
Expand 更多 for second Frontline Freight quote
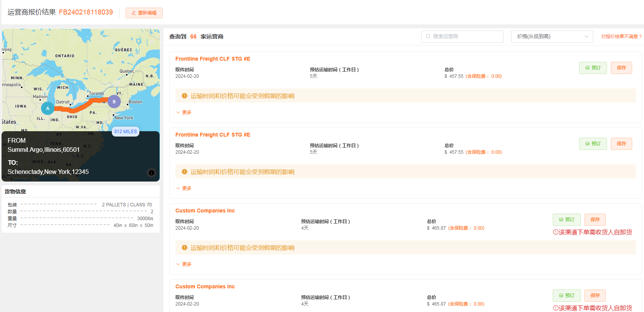pyautogui.click(x=184, y=188)
